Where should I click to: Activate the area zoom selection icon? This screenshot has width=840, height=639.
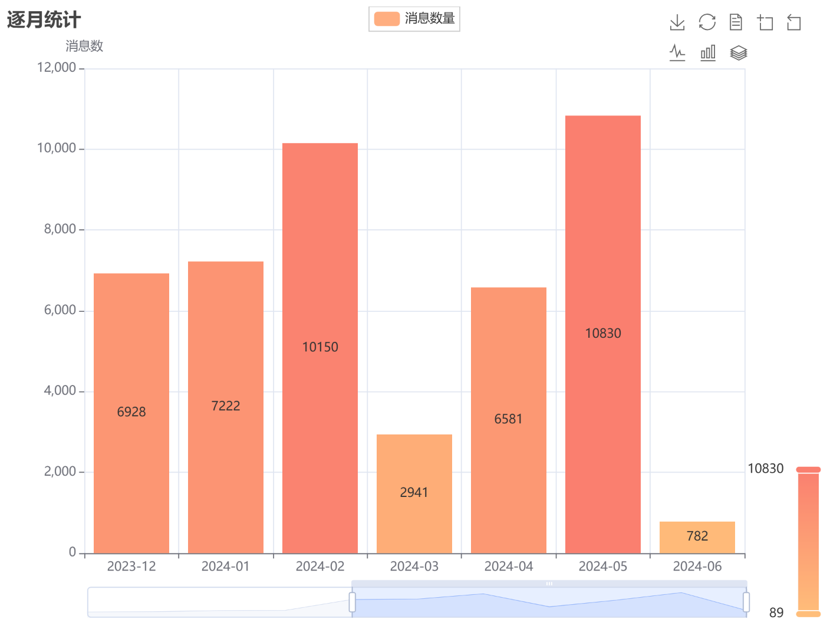coord(765,23)
